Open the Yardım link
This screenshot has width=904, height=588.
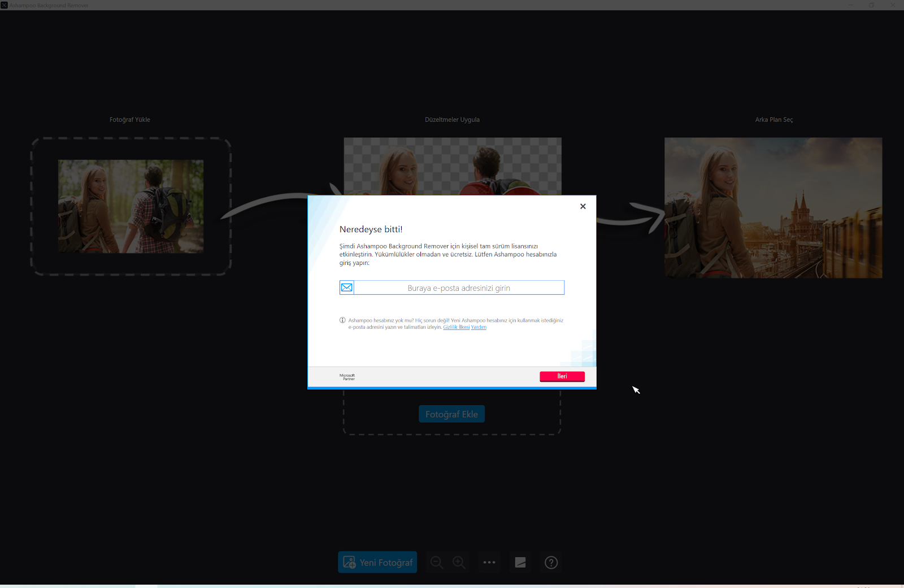[x=479, y=327]
